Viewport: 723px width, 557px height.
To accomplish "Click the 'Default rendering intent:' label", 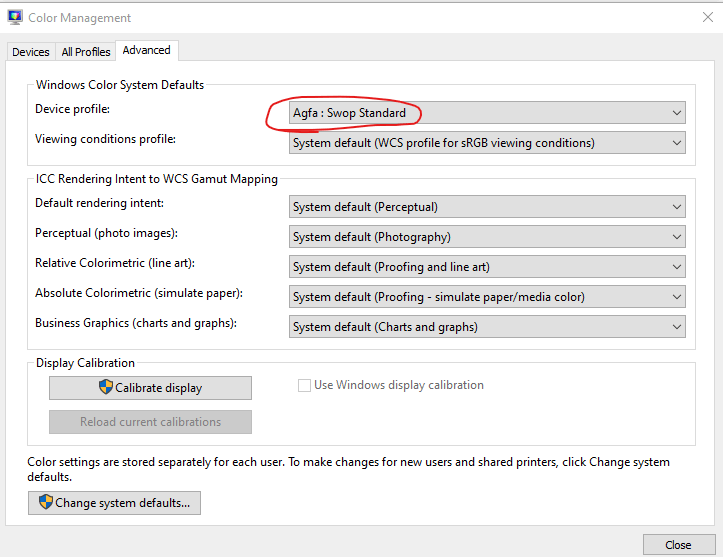I will click(100, 203).
